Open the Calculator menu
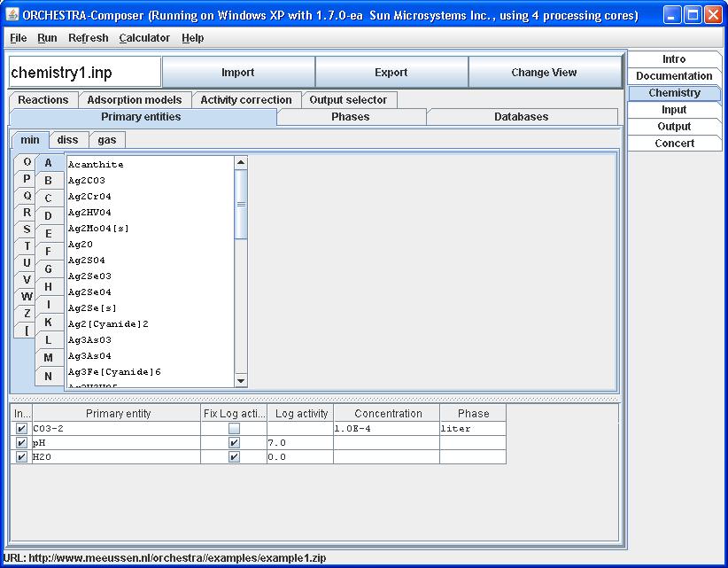728x568 pixels. pos(144,38)
